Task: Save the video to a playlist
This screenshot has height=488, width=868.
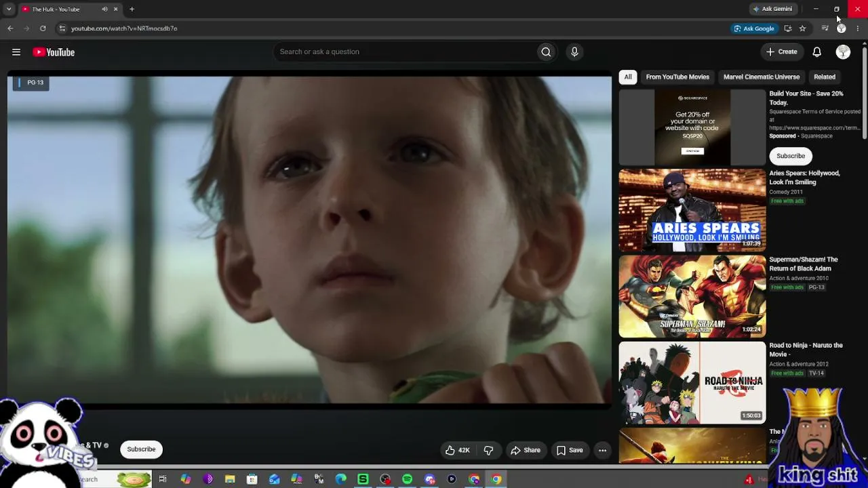Action: 570,450
